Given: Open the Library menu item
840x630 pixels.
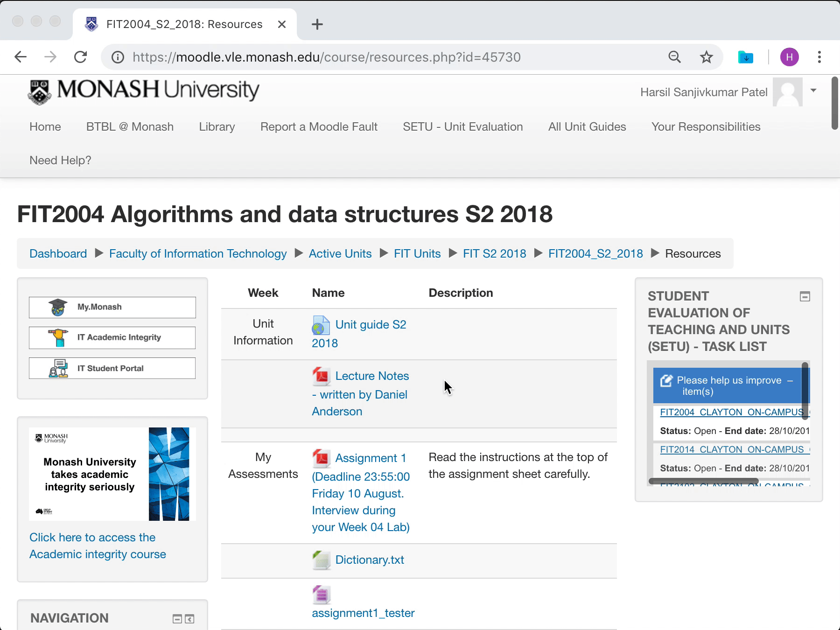Looking at the screenshot, I should pos(217,127).
